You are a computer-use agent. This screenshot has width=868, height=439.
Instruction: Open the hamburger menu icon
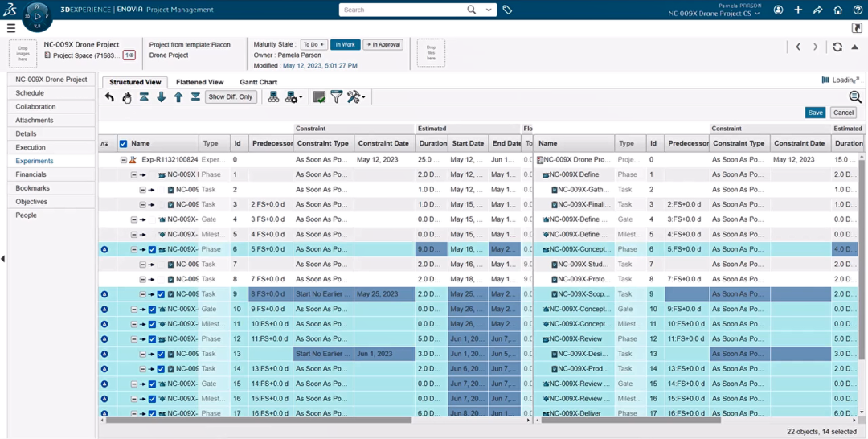pyautogui.click(x=11, y=28)
